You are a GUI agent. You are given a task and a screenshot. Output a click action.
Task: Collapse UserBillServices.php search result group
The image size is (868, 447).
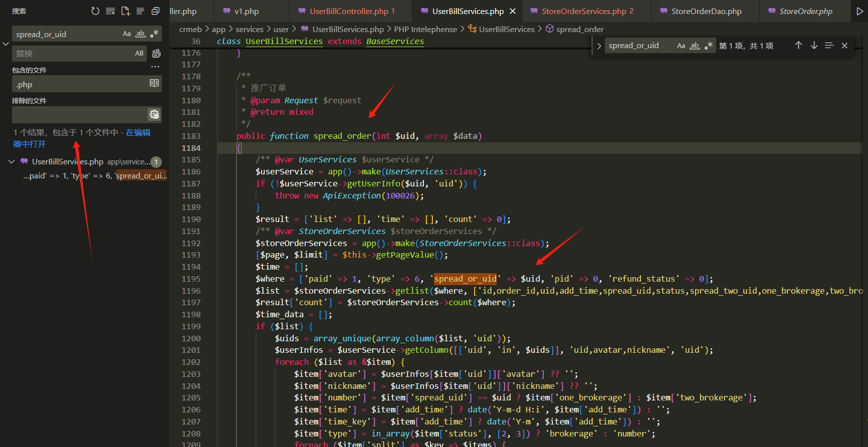pos(12,161)
